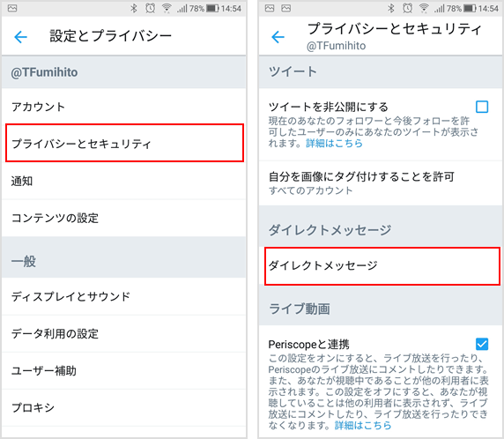This screenshot has height=439, width=504.
Task: Tap picture notification icon in left status bar
Action: point(12,8)
